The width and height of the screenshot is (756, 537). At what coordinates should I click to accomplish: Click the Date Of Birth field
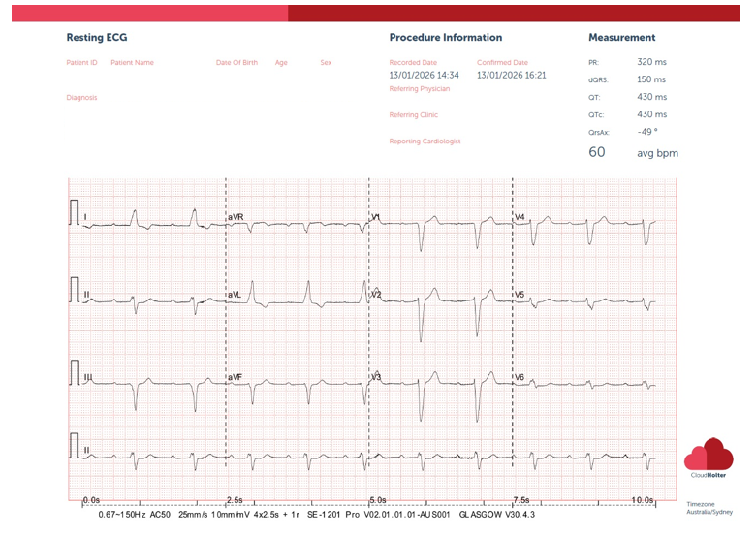tap(236, 63)
